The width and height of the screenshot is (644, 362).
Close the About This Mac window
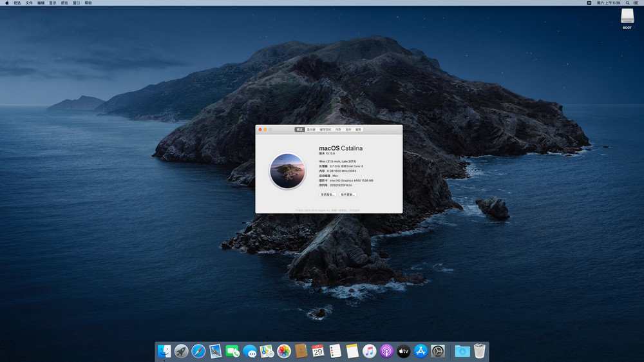260,129
